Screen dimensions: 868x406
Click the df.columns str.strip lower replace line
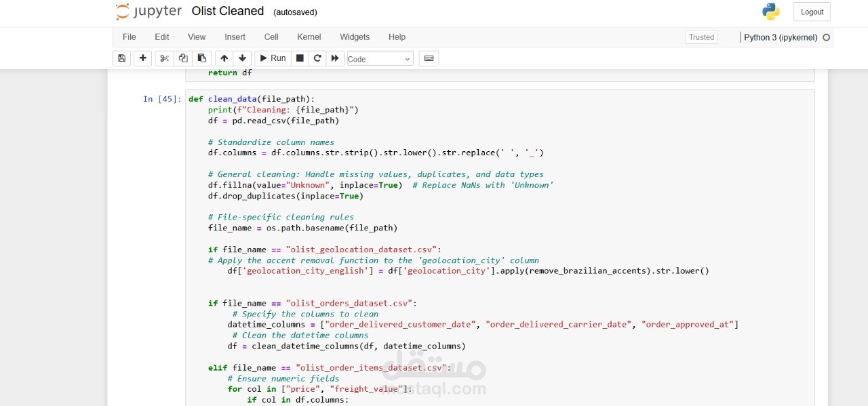376,153
